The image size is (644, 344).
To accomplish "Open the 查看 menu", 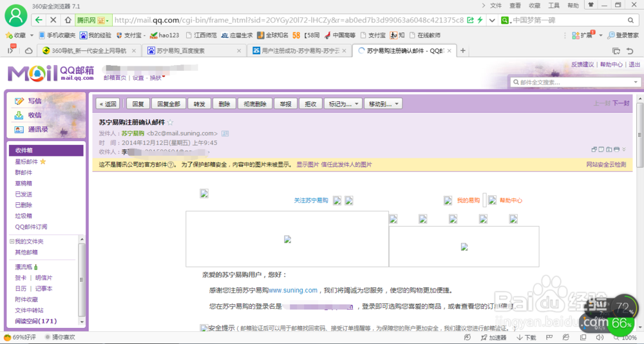I will 515,5.
